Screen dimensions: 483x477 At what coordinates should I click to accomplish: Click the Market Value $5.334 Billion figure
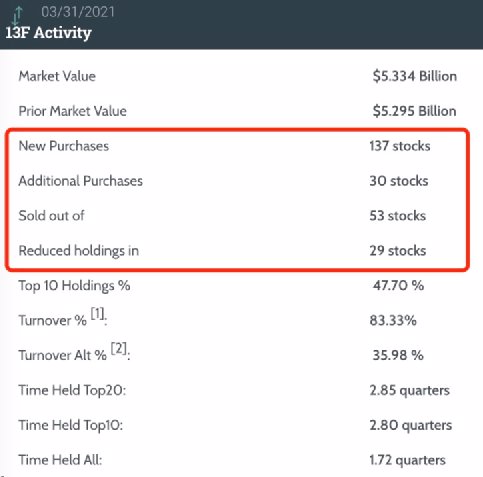point(415,76)
